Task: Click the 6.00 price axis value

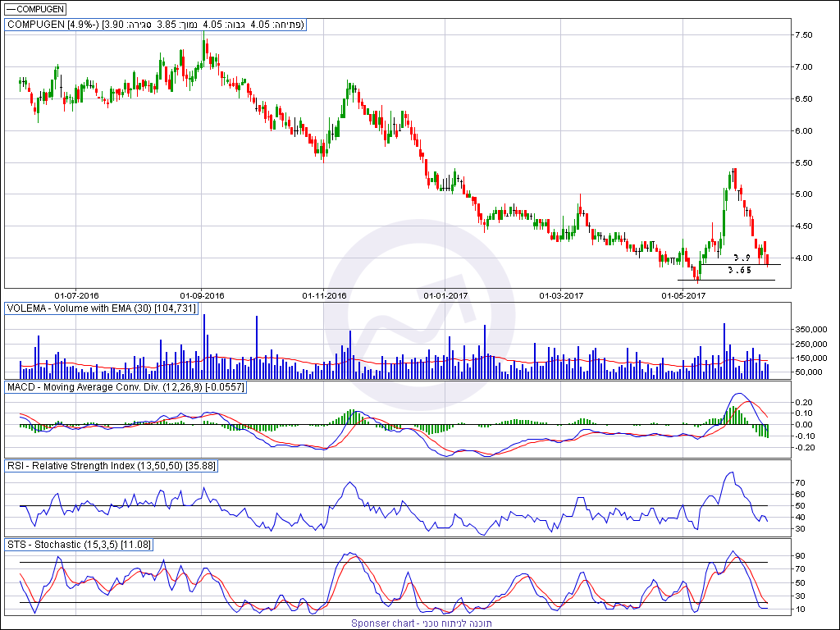Action: [804, 130]
